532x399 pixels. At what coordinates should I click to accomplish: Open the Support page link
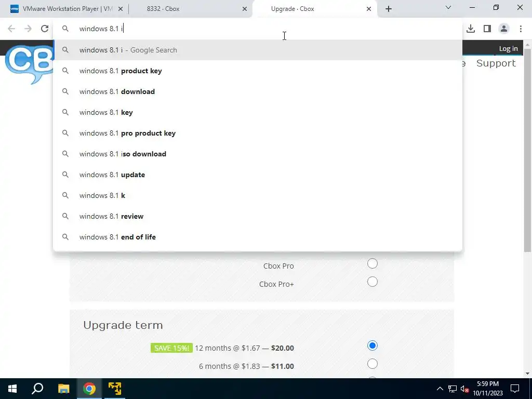(x=496, y=63)
